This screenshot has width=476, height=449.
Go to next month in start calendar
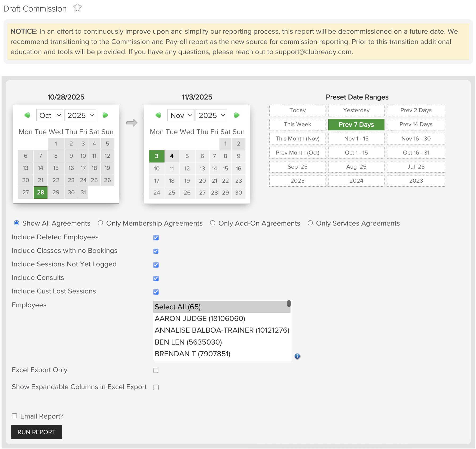105,115
